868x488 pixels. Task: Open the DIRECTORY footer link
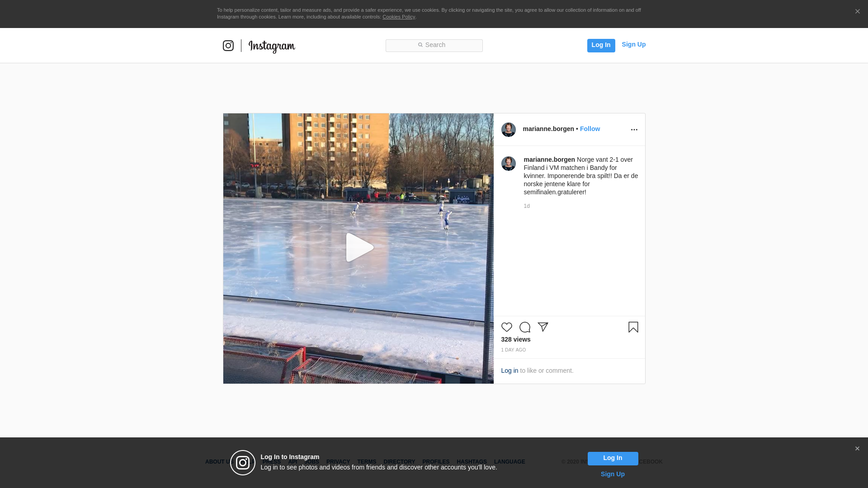399,462
